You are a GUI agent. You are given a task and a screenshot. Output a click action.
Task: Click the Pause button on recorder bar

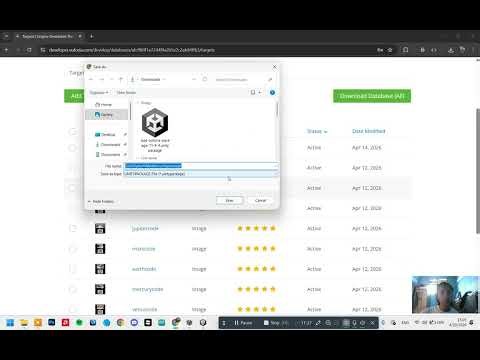point(243,323)
